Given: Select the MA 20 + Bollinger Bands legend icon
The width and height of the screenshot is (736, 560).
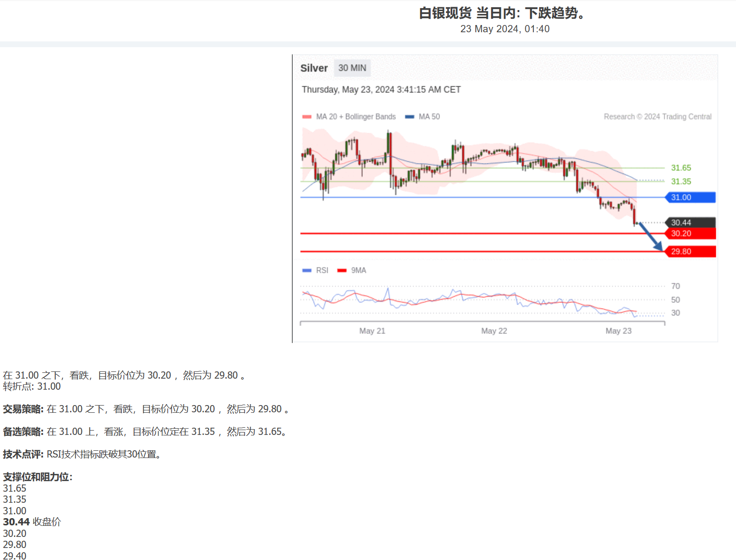Looking at the screenshot, I should click(306, 116).
